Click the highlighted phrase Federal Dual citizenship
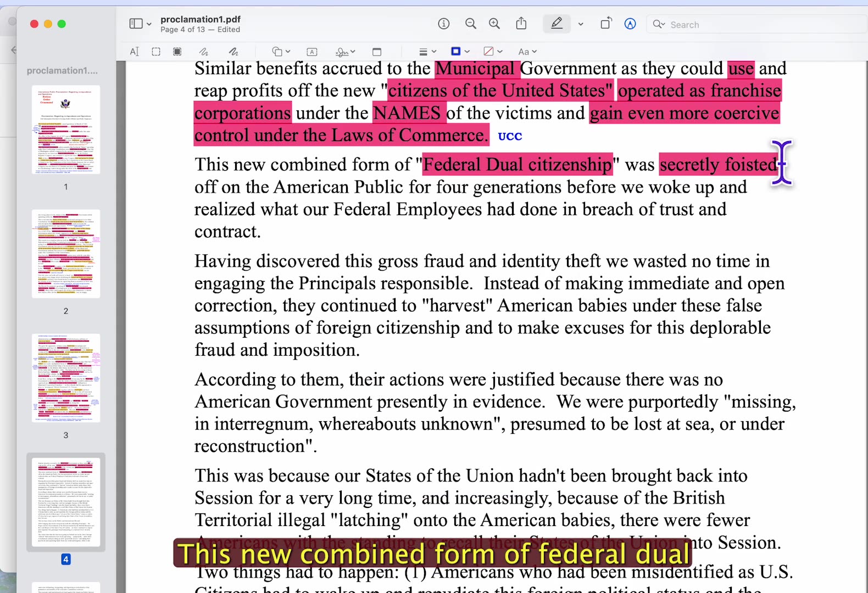Viewport: 868px width, 593px height. point(518,165)
